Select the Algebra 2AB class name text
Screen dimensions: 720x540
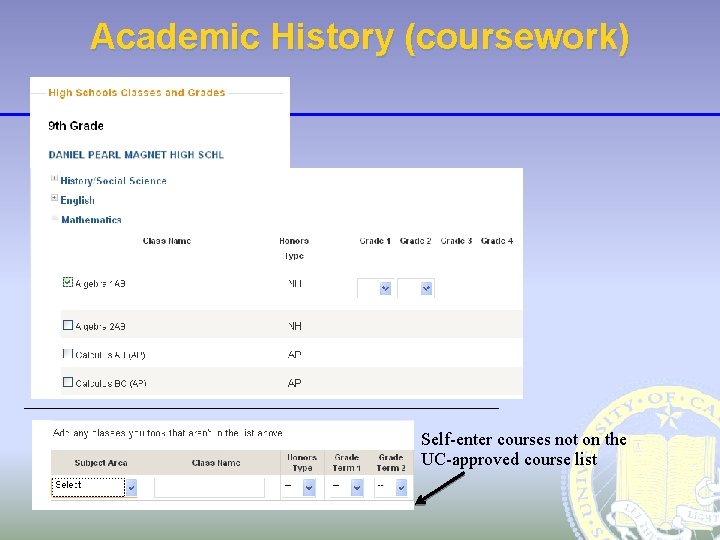coord(101,326)
